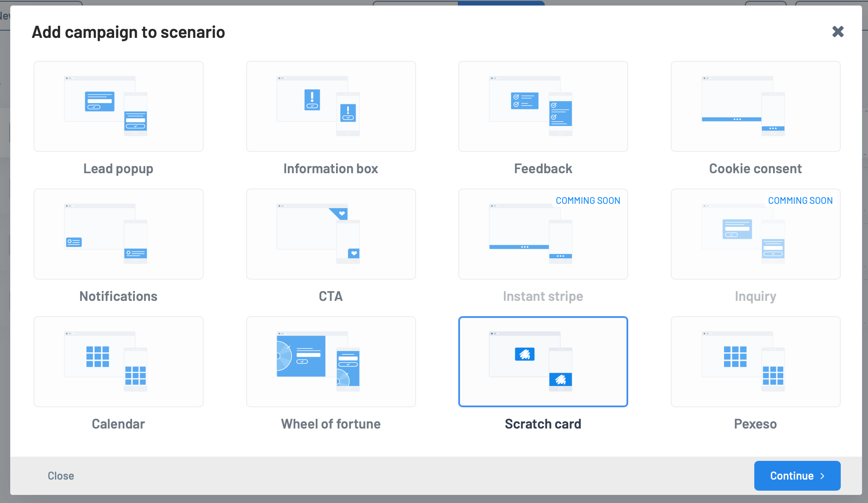Click the Information box label text
This screenshot has width=868, height=503.
[x=331, y=169]
